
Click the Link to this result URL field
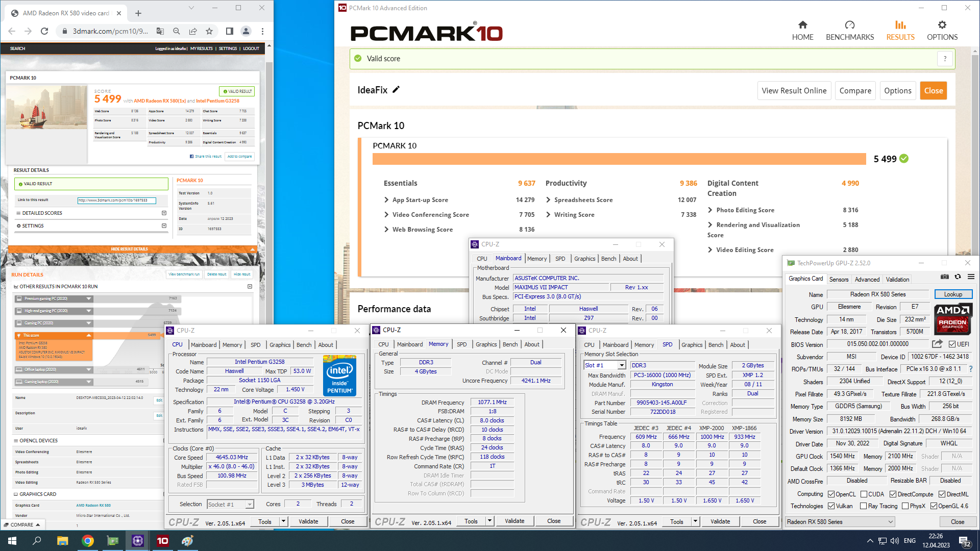coord(116,201)
